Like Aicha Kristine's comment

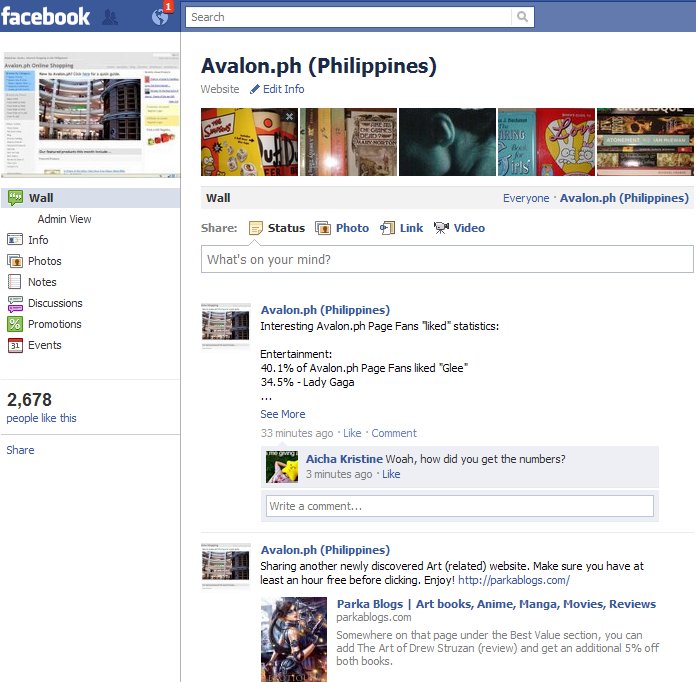(x=391, y=474)
